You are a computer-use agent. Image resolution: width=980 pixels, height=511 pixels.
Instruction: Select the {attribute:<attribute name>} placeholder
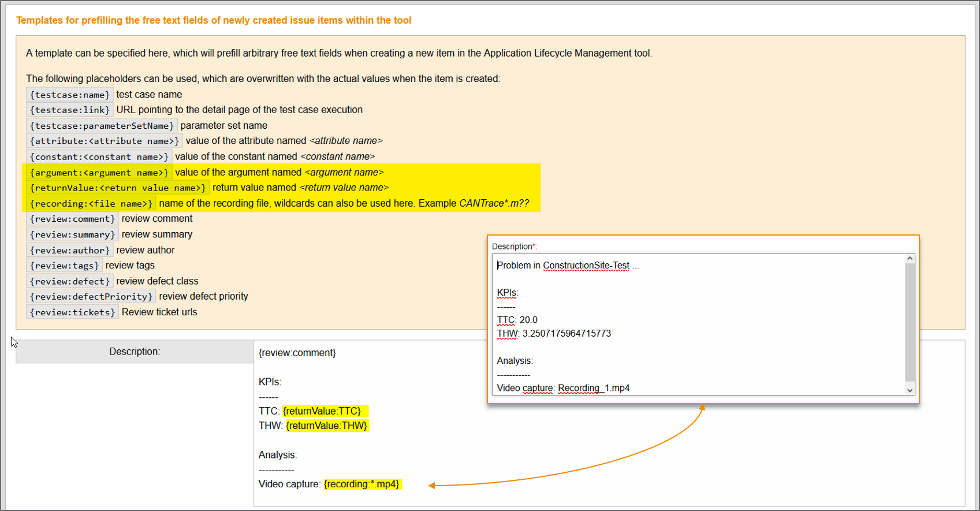pos(104,141)
